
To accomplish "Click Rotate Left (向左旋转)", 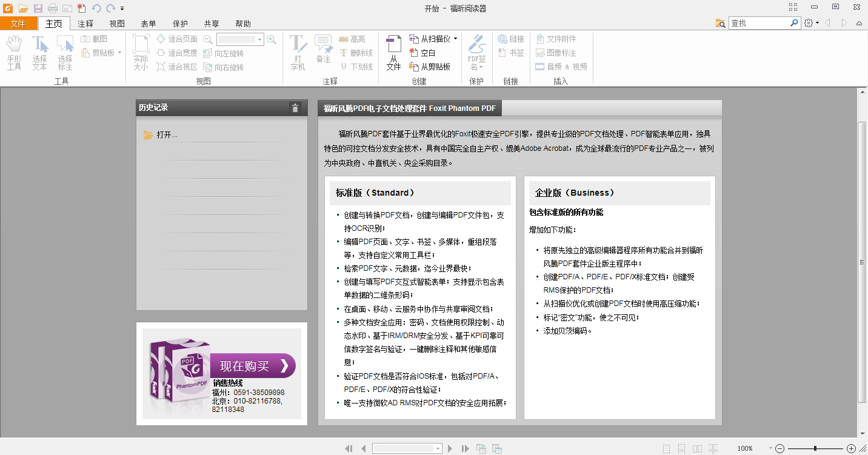I will [x=223, y=53].
